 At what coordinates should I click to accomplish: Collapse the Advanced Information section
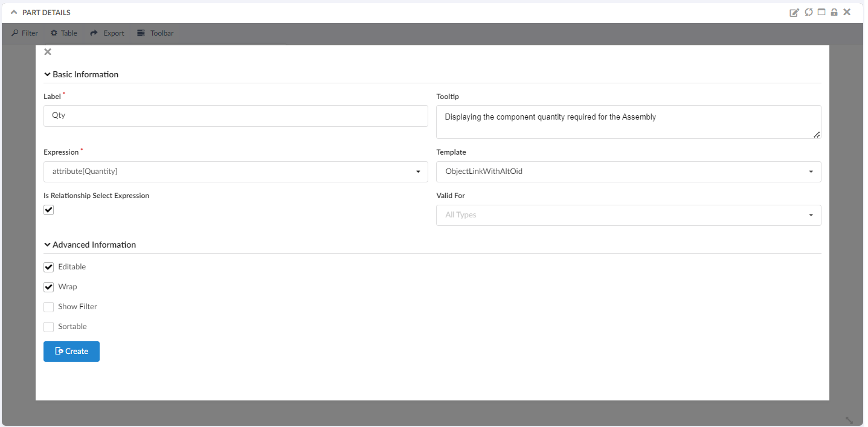47,245
